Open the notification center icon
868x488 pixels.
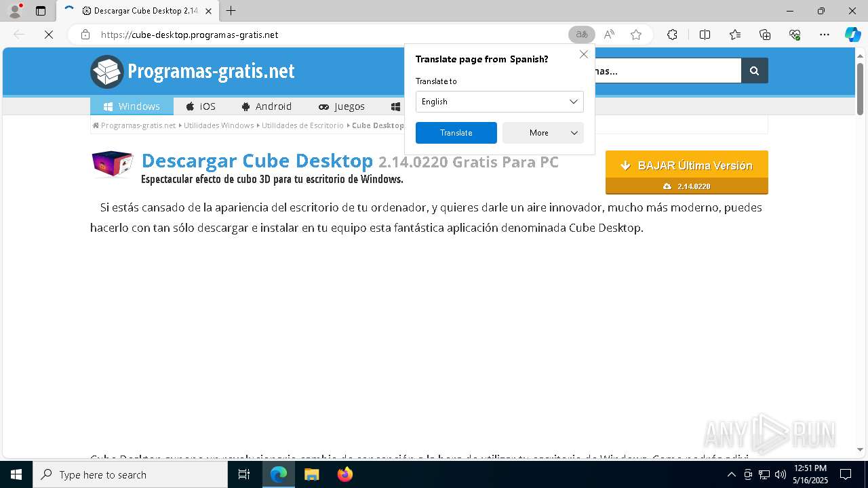[x=846, y=474]
